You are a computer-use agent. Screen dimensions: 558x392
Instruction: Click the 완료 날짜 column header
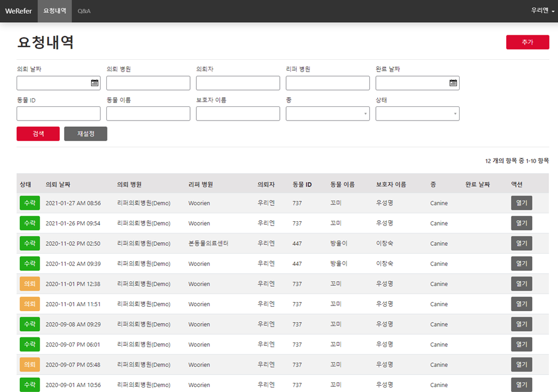tap(478, 184)
